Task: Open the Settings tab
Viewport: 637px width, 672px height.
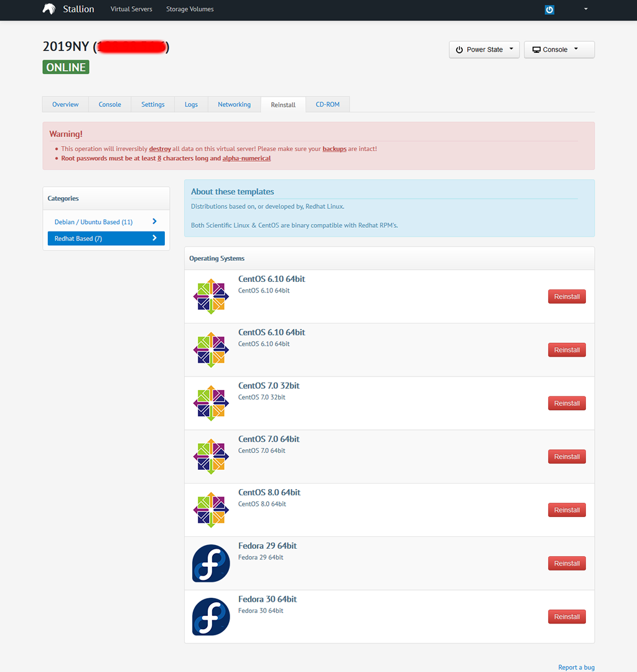Action: click(x=153, y=105)
